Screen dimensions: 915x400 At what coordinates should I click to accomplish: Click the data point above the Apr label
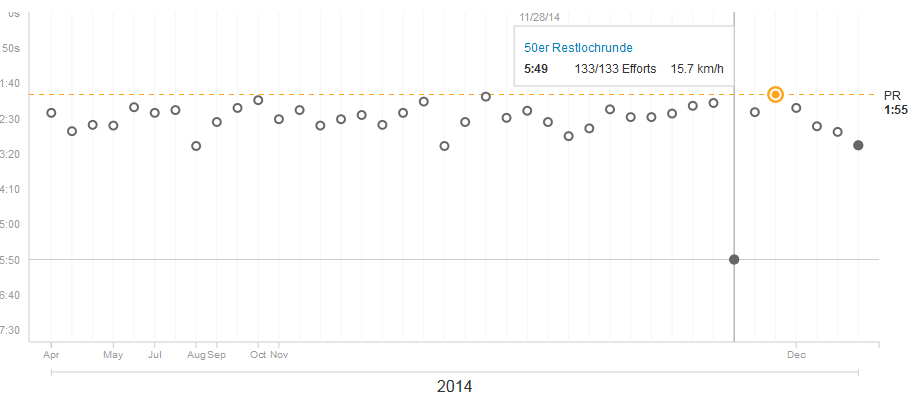click(x=51, y=113)
